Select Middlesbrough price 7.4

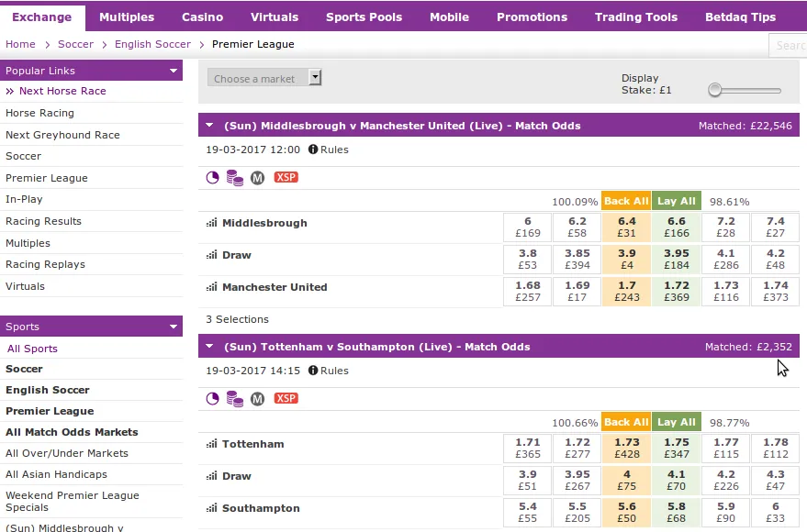tap(775, 227)
